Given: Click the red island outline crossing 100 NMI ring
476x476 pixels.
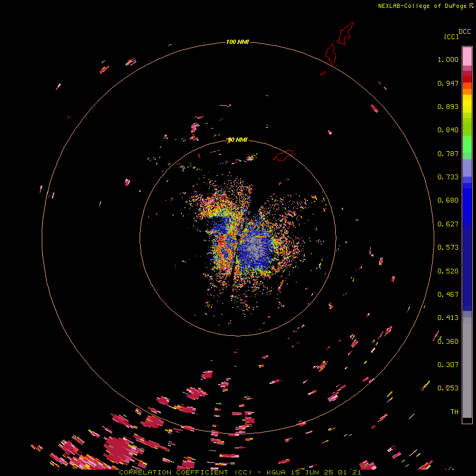Looking at the screenshot, I should pyautogui.click(x=331, y=54).
